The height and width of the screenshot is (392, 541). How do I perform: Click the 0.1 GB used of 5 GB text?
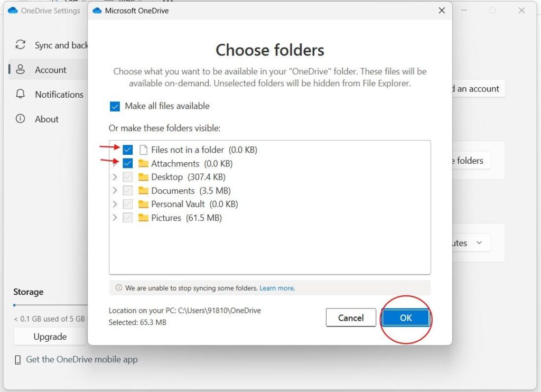(49, 319)
